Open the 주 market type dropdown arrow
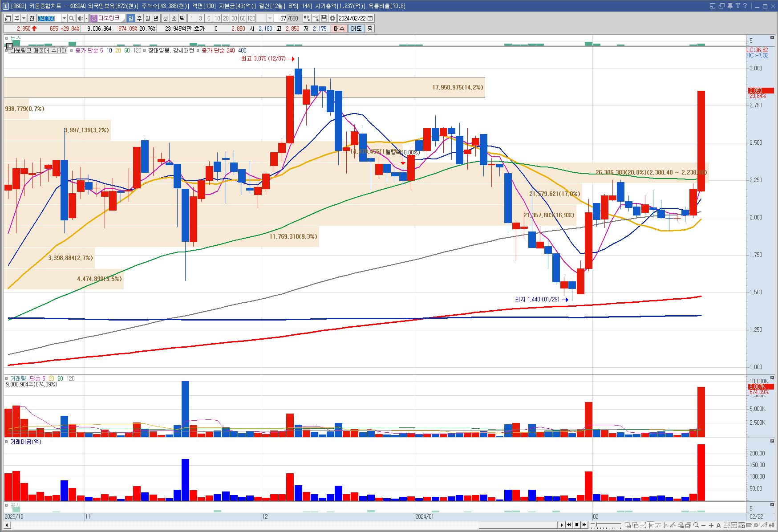Viewport: 778px width, 532px height. click(x=24, y=18)
